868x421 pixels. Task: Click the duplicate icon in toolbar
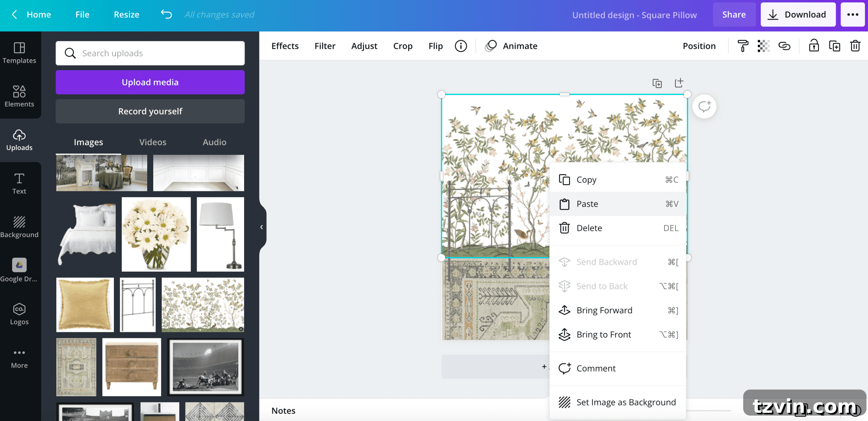tap(834, 46)
